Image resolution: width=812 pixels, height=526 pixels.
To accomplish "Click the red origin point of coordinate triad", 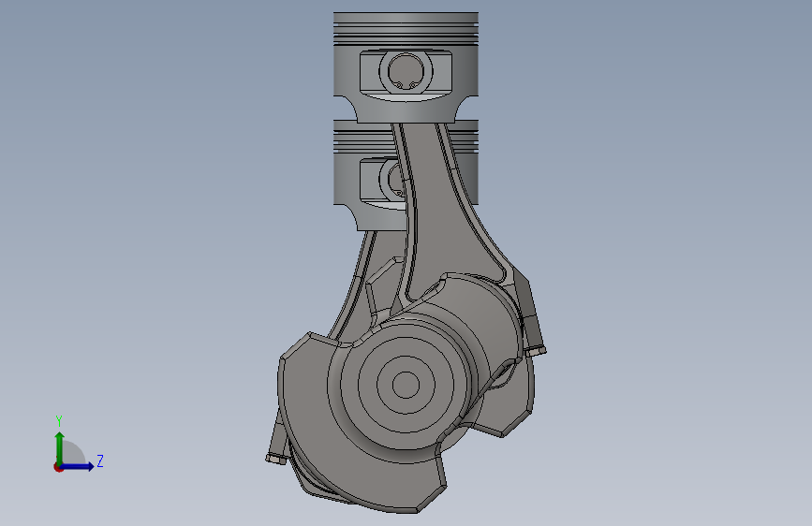I will coord(58,467).
